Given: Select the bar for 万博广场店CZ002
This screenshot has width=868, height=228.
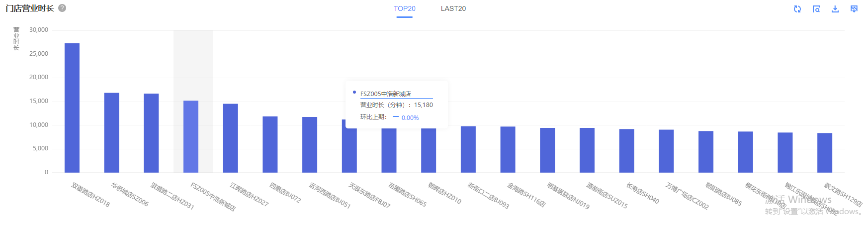Looking at the screenshot, I should coord(666,151).
